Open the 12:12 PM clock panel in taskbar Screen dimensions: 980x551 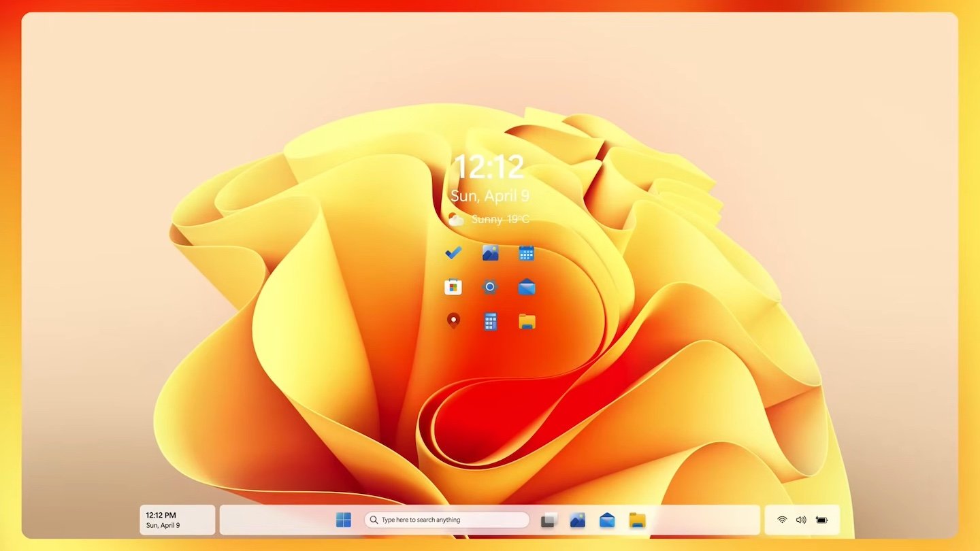pyautogui.click(x=178, y=520)
